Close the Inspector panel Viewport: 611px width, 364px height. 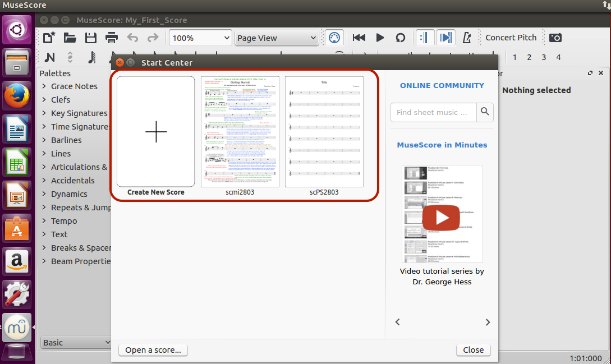click(x=601, y=73)
